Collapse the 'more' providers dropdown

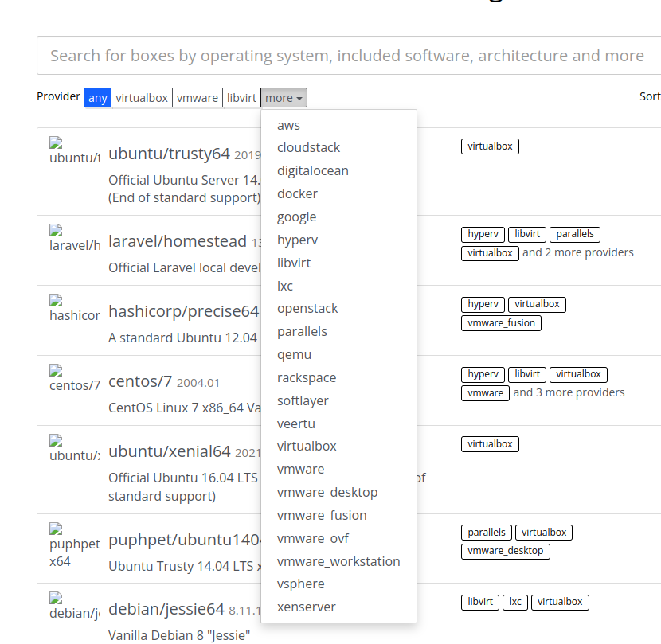click(284, 98)
